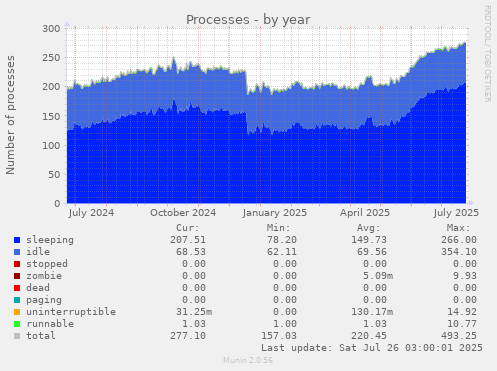The image size is (497, 371).
Task: Click the 'dead' legend label
Action: click(38, 288)
